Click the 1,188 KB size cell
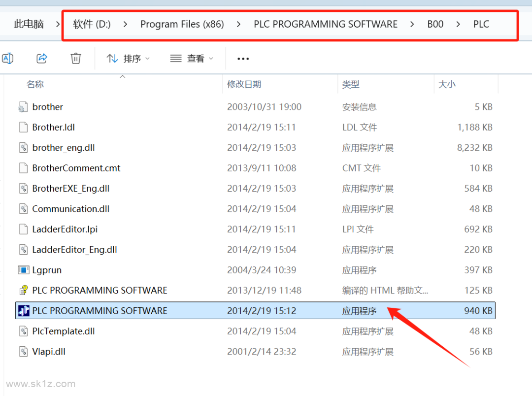Screen dimensions: 532x396 (475, 127)
